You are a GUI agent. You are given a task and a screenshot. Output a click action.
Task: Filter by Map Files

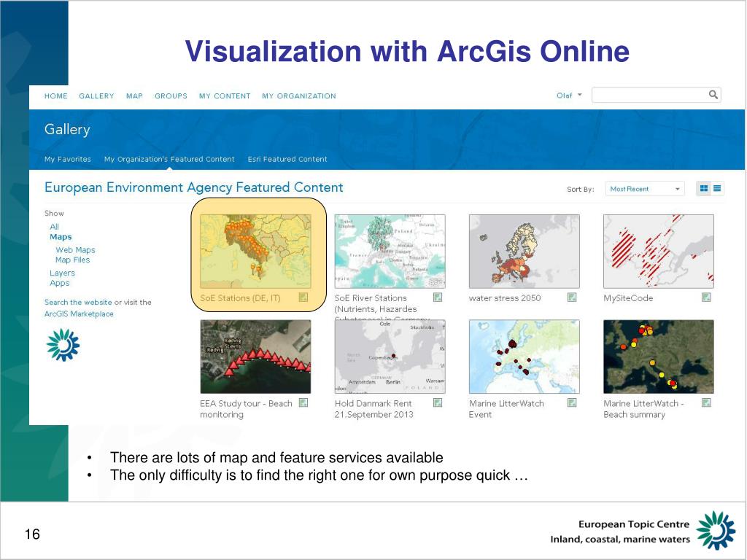click(x=72, y=260)
